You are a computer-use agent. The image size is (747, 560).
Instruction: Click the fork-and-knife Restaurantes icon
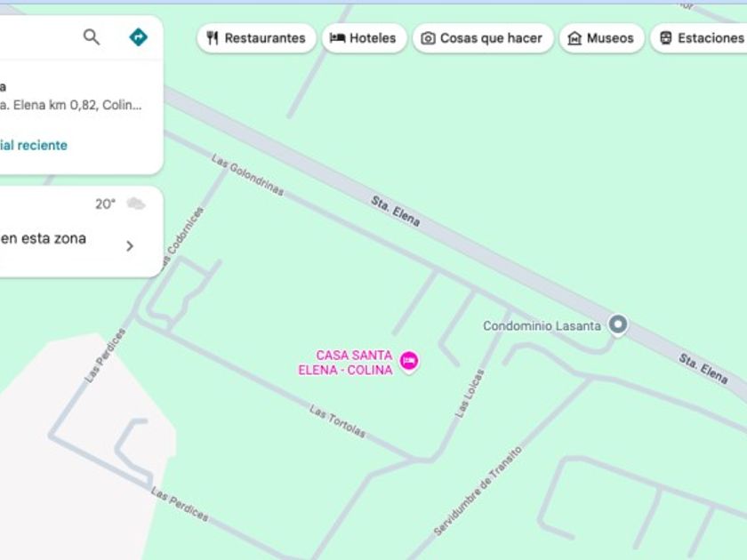click(213, 38)
